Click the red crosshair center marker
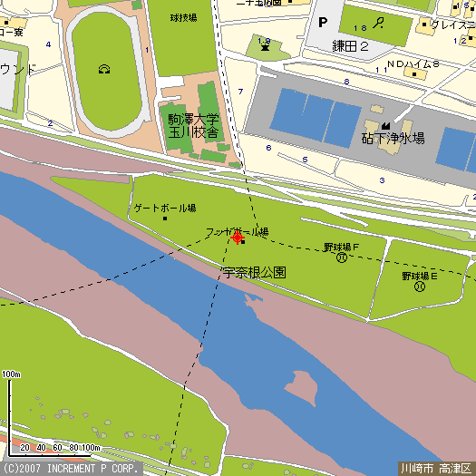The image size is (476, 476). pos(238,238)
